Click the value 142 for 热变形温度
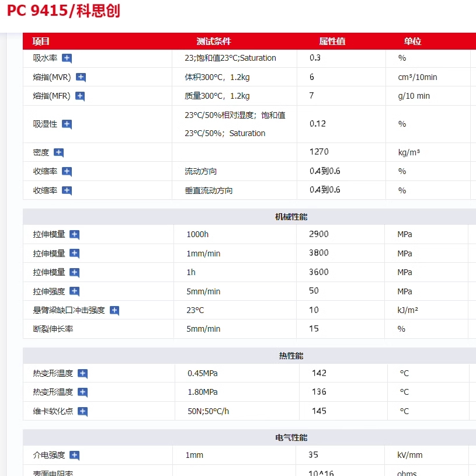Screen dimensions: 476x476 click(x=319, y=373)
